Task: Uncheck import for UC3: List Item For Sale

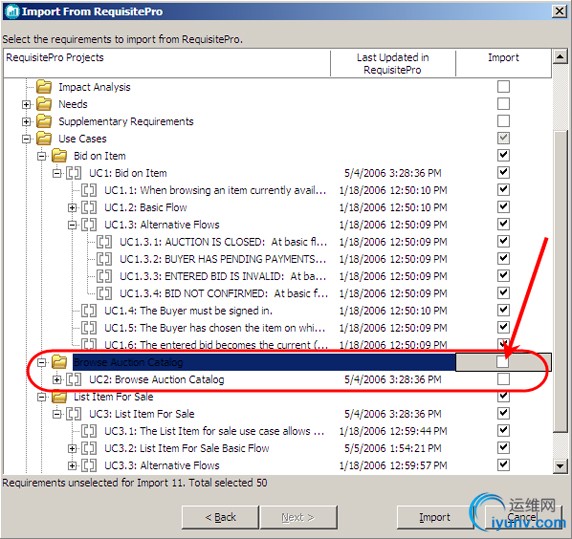Action: click(x=503, y=413)
